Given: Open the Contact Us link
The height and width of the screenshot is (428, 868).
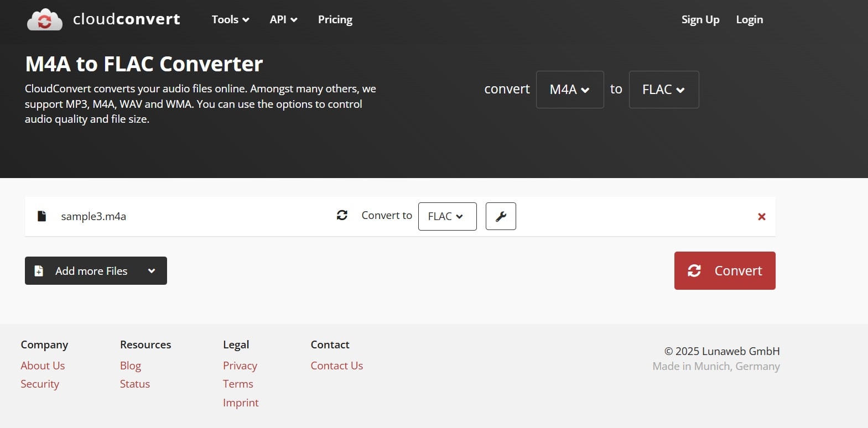Looking at the screenshot, I should point(337,366).
